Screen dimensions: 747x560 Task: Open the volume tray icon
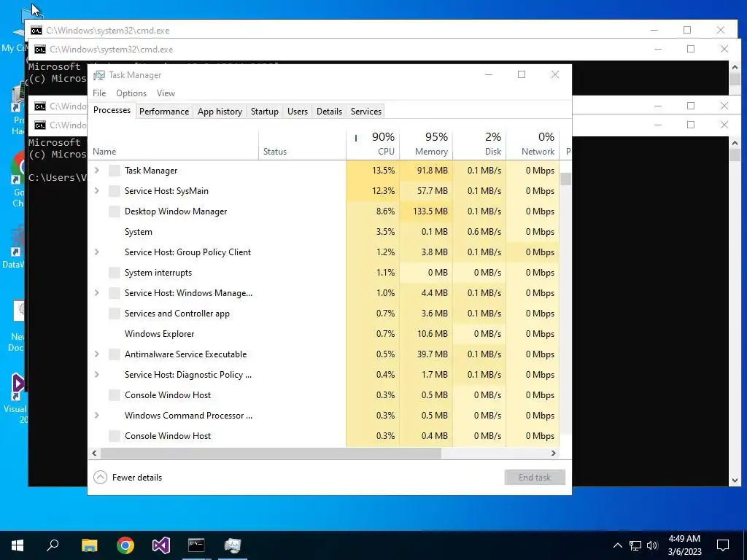tap(653, 545)
